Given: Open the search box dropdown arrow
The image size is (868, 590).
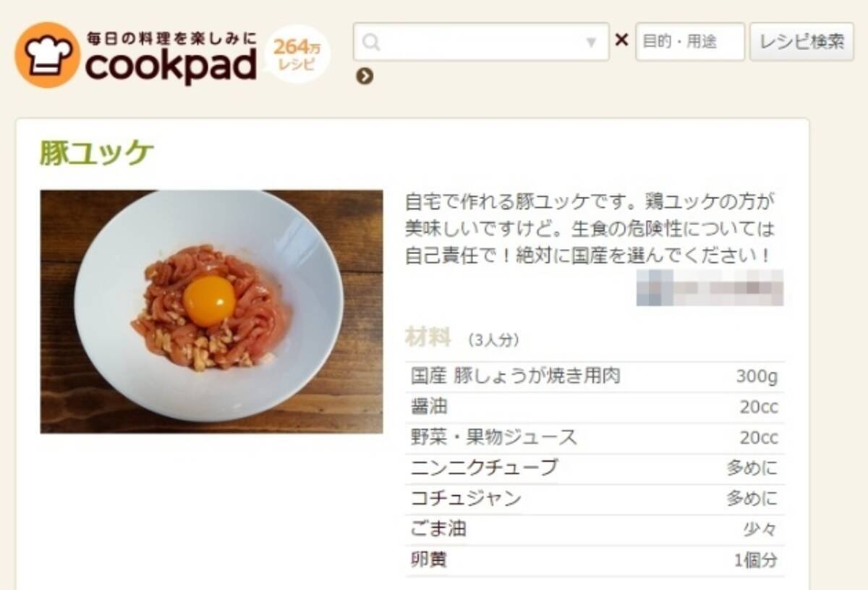Looking at the screenshot, I should [592, 42].
